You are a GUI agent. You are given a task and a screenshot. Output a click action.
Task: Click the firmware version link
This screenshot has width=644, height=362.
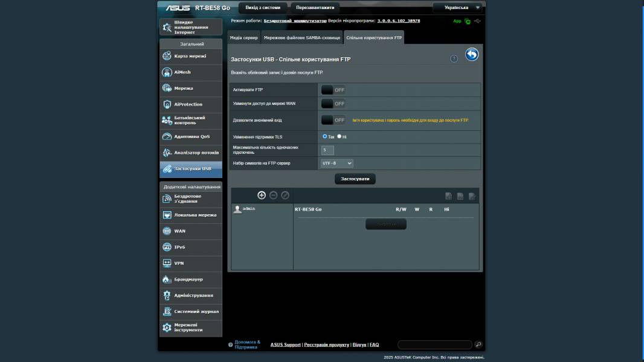[x=398, y=21]
